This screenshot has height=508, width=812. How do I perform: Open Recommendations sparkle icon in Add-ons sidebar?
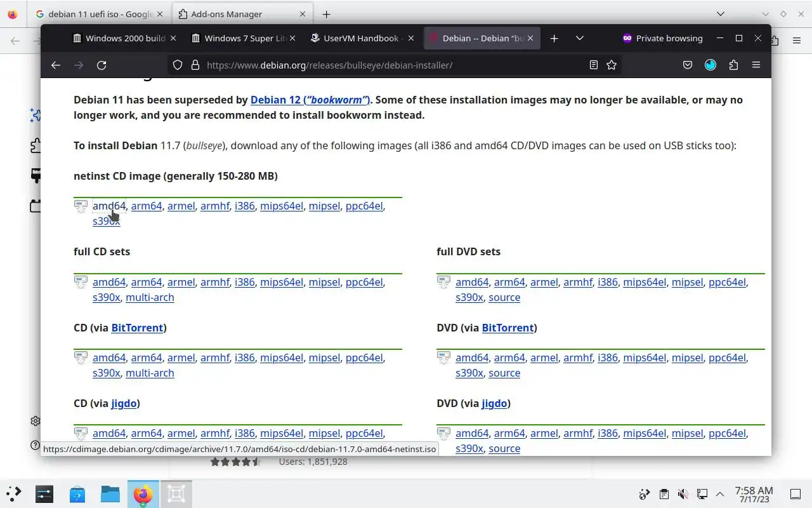tap(36, 115)
